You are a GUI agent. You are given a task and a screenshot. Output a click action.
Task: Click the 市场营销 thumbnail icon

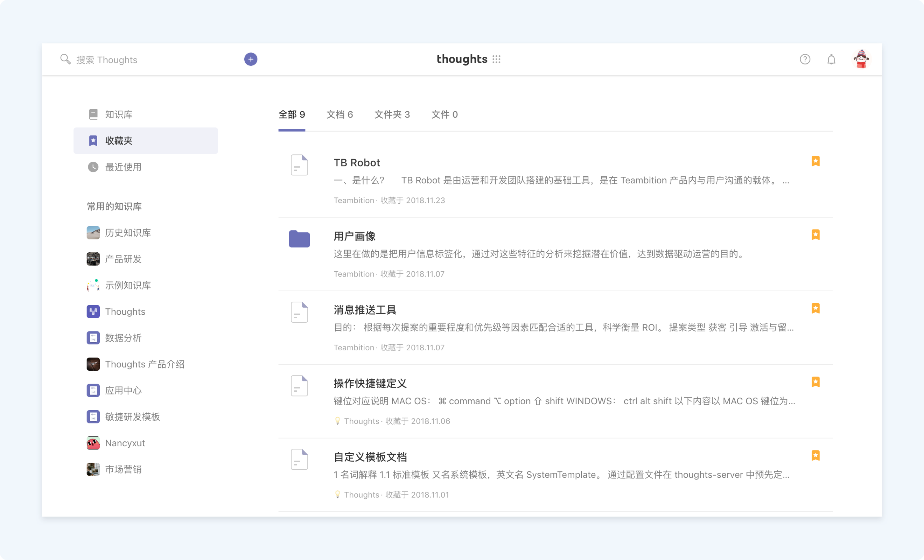[x=93, y=469]
